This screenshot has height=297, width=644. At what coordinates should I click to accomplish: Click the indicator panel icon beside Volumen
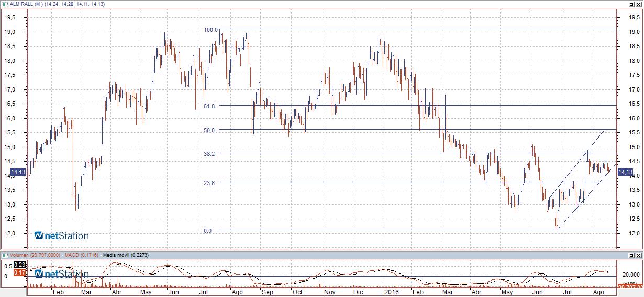pyautogui.click(x=4, y=255)
